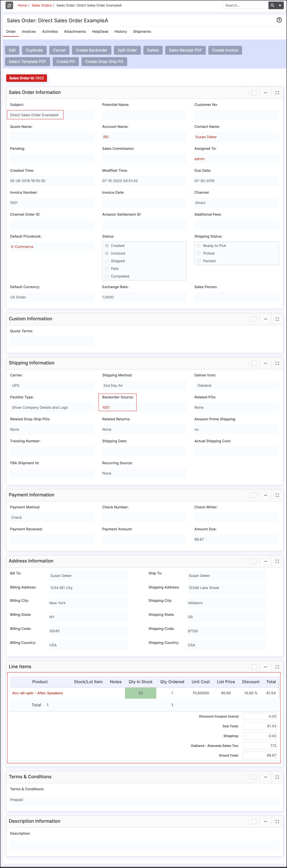
Task: Clear search with the X icon
Action: [280, 5]
